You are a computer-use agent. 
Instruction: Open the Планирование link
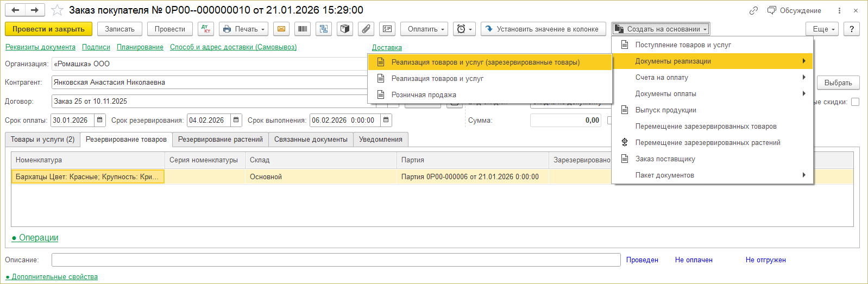click(x=140, y=47)
